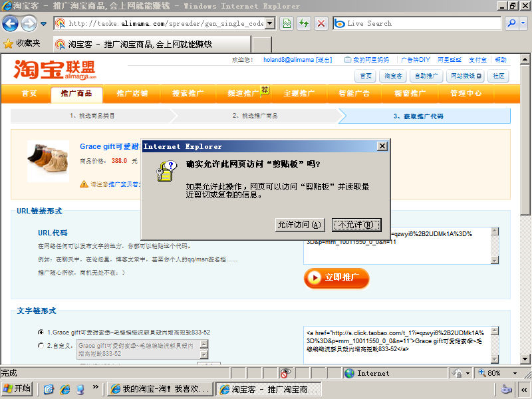Screen dimensions: 532x399
Task: Select the 频道推广 navigation item
Action: [x=243, y=93]
